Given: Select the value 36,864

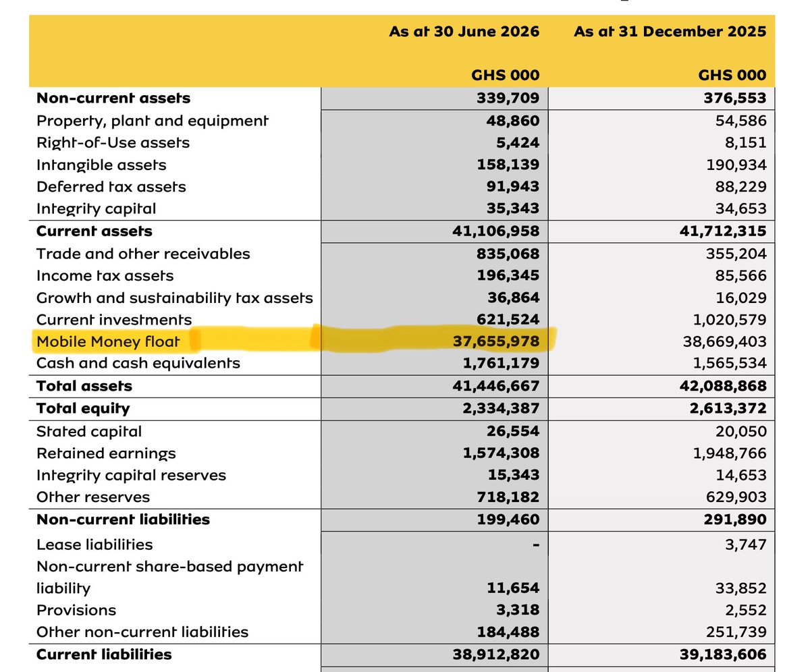Looking at the screenshot, I should tap(514, 298).
